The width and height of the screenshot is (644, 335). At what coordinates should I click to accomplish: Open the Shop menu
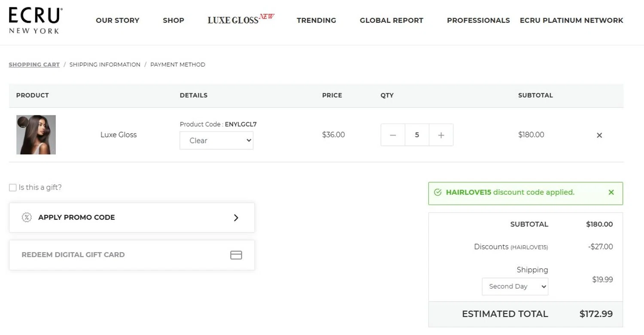click(173, 20)
